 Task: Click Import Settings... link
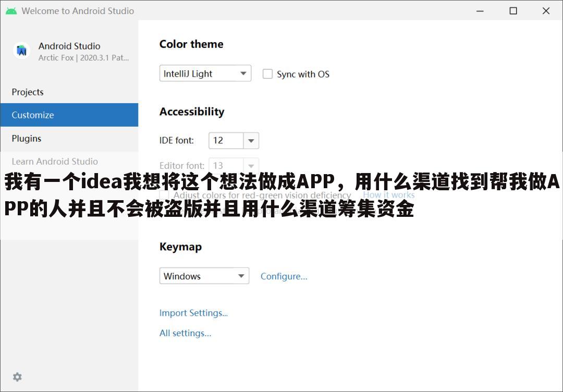click(x=193, y=313)
